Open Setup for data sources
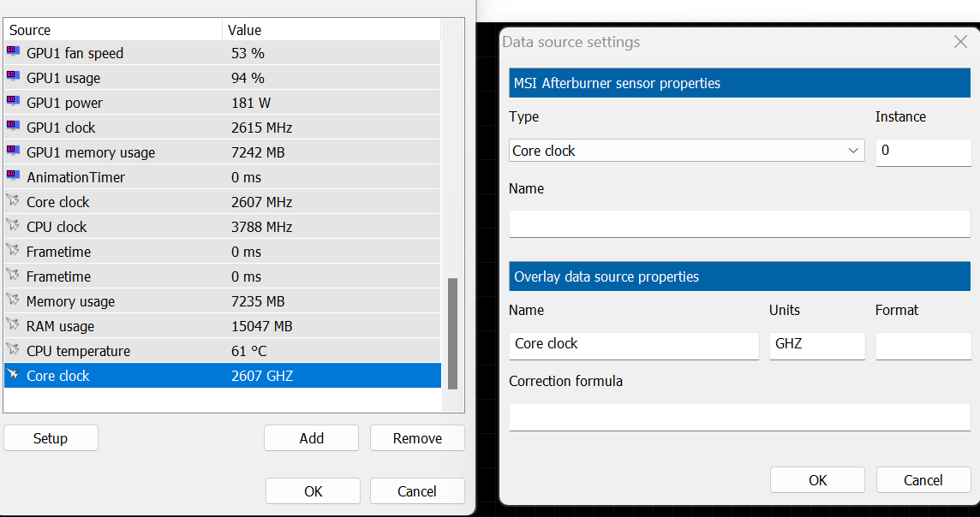 (x=51, y=438)
